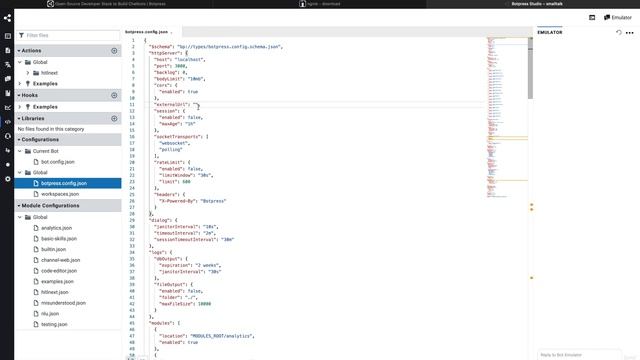640x360 pixels.
Task: Add a new action with plus icon
Action: click(x=114, y=51)
